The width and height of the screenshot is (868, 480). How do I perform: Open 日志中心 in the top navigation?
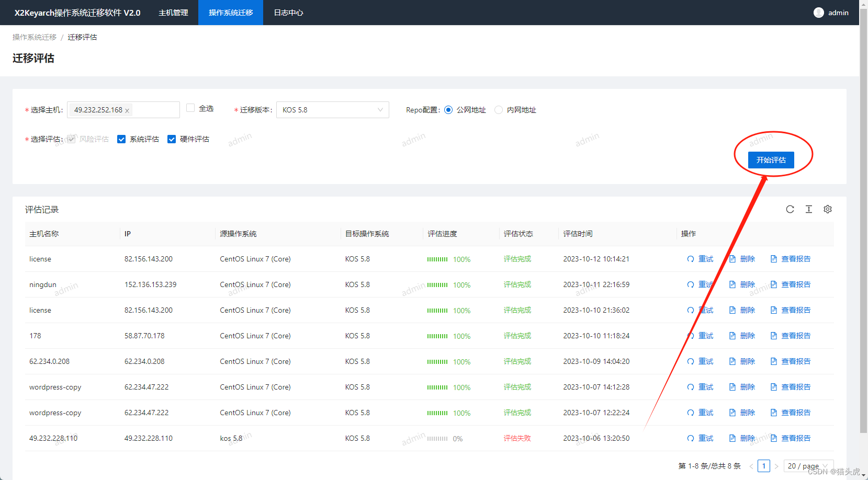288,13
